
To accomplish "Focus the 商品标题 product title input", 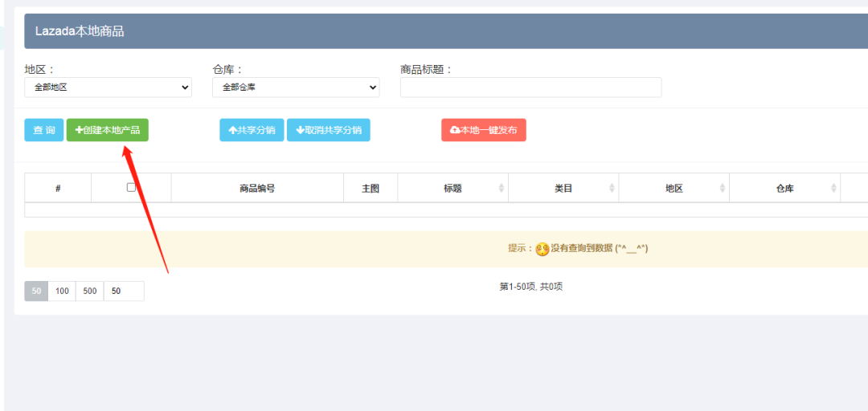I will point(531,87).
